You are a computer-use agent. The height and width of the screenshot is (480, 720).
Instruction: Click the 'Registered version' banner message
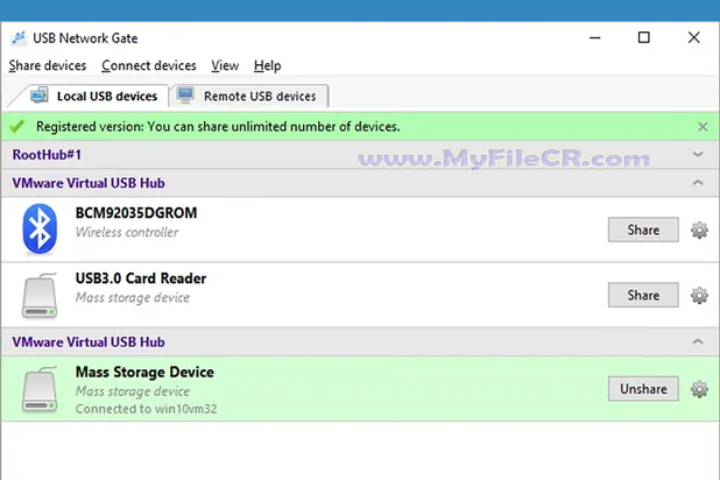pyautogui.click(x=218, y=127)
